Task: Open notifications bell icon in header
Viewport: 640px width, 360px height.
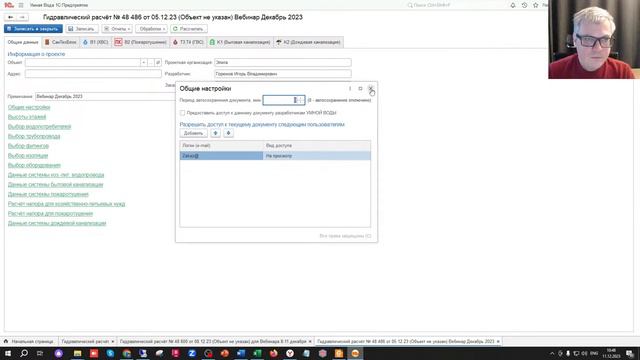Action: (x=513, y=5)
